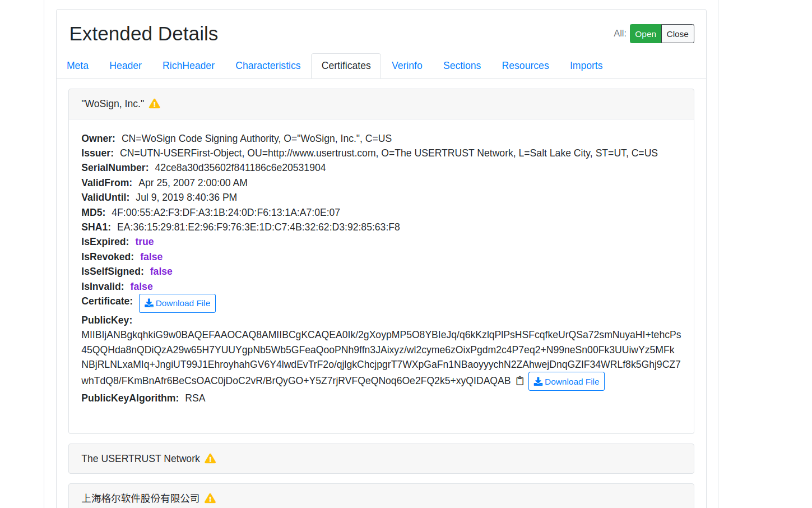Image resolution: width=812 pixels, height=508 pixels.
Task: Click the PublicKeyAlgorithm value RSA
Action: coord(195,398)
